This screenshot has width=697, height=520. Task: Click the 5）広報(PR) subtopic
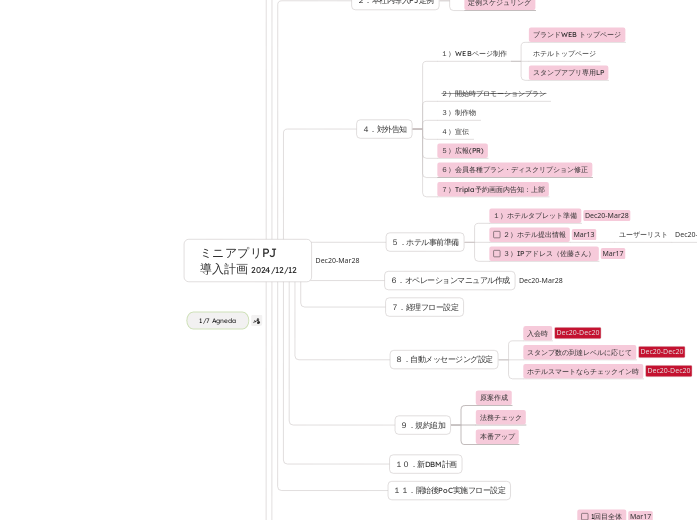pos(463,151)
